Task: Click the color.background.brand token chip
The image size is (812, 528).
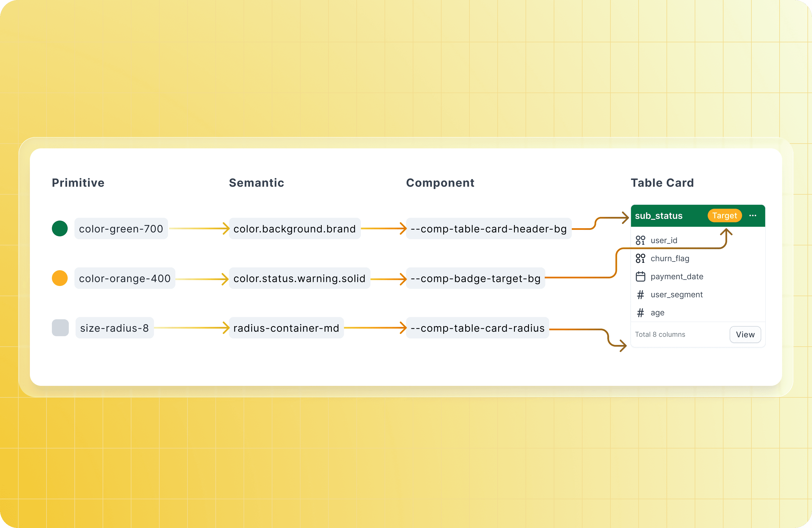Action: [x=294, y=229]
